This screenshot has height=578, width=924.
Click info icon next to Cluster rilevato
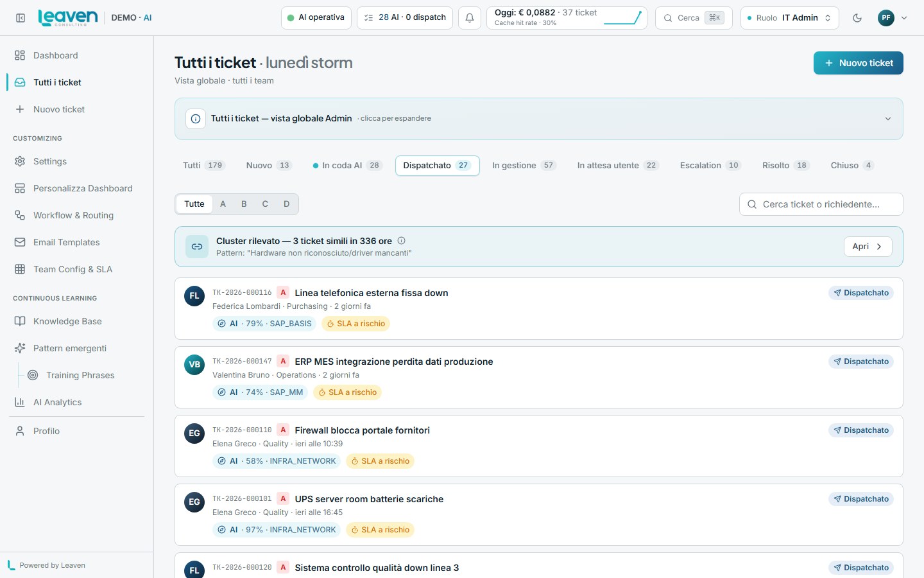(401, 241)
